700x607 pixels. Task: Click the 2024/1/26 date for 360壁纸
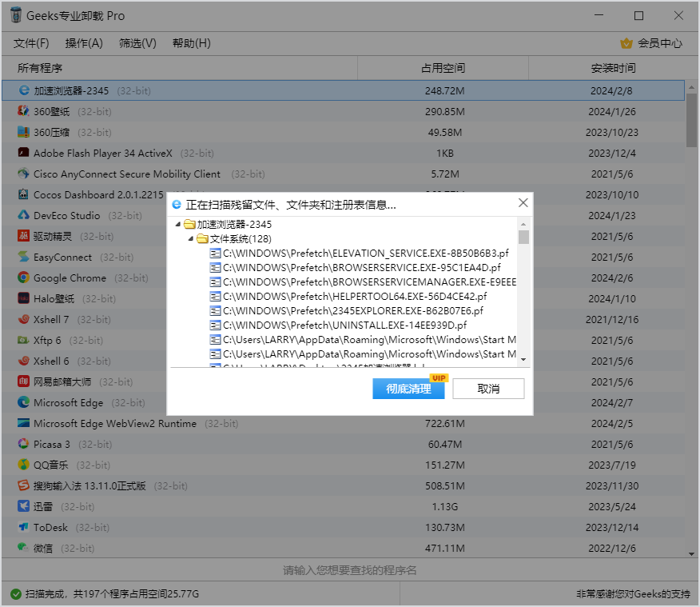[x=611, y=112]
